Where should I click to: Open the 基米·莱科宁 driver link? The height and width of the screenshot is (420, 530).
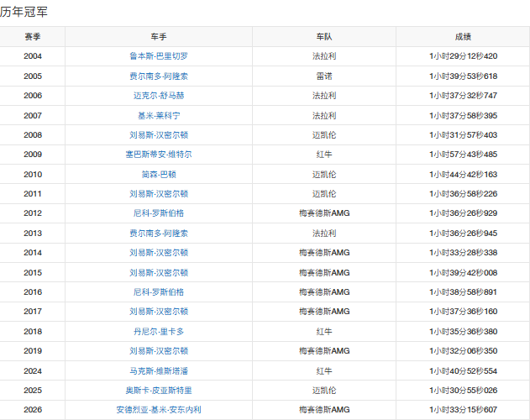(x=159, y=116)
